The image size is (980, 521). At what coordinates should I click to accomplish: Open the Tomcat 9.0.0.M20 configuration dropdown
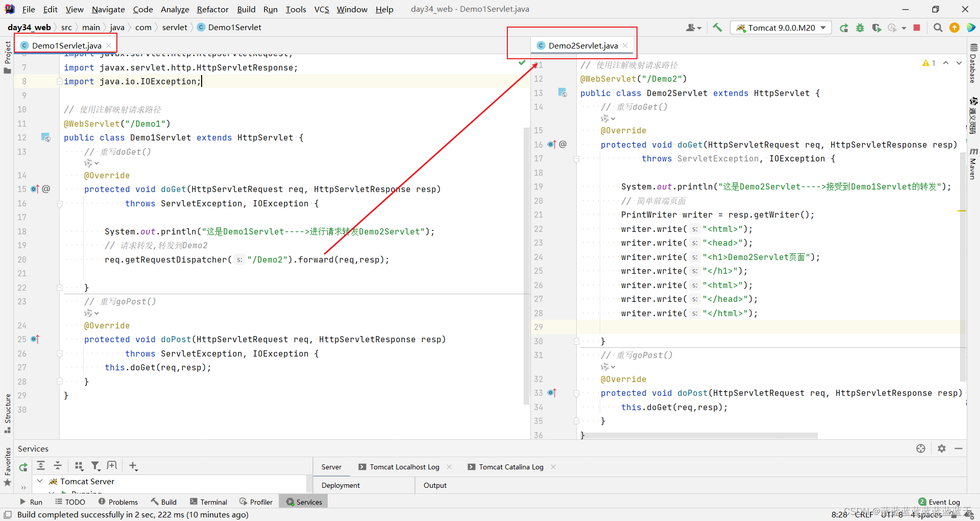(822, 28)
